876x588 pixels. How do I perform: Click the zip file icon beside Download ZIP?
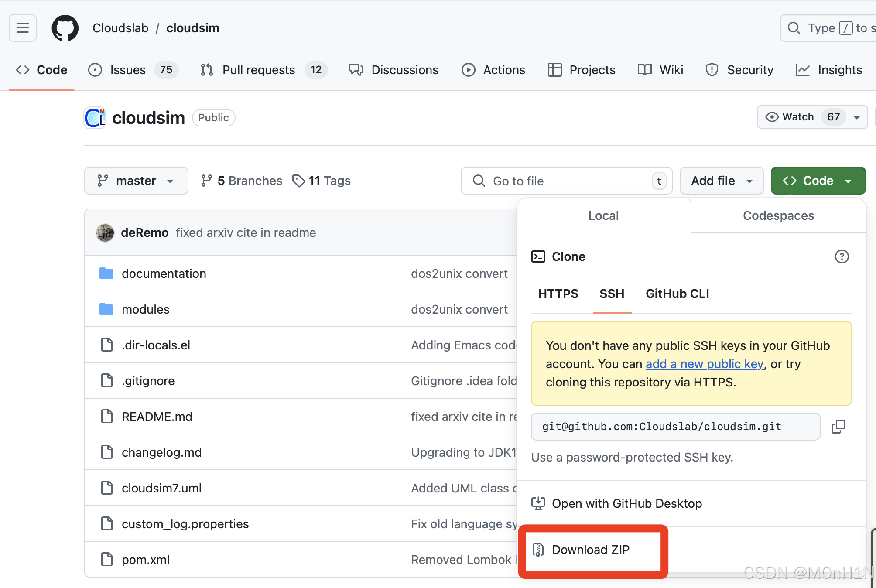click(538, 550)
